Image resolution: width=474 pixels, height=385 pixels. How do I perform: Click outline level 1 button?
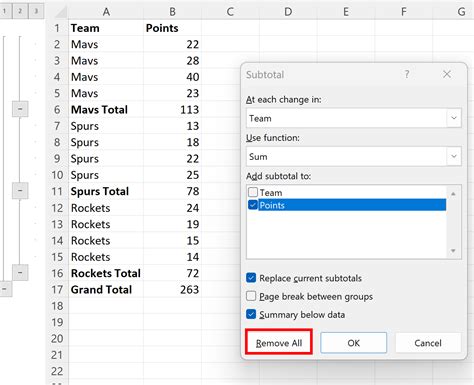click(x=4, y=11)
